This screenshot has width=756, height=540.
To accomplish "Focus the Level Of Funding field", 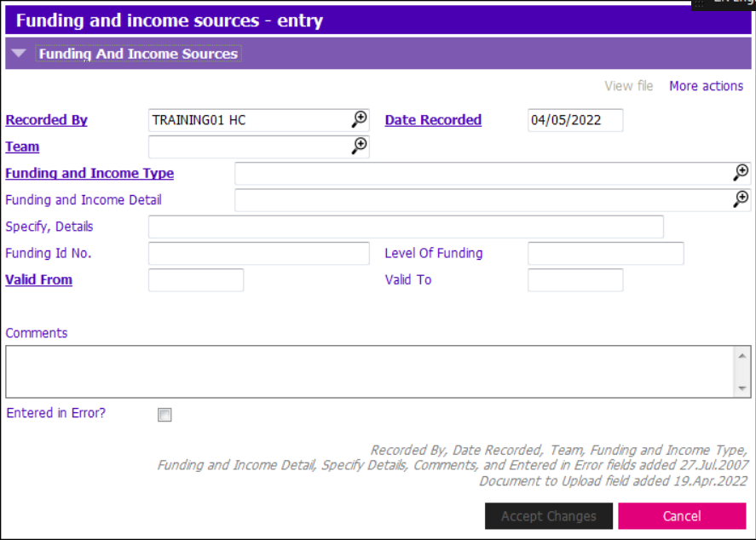I will (606, 253).
